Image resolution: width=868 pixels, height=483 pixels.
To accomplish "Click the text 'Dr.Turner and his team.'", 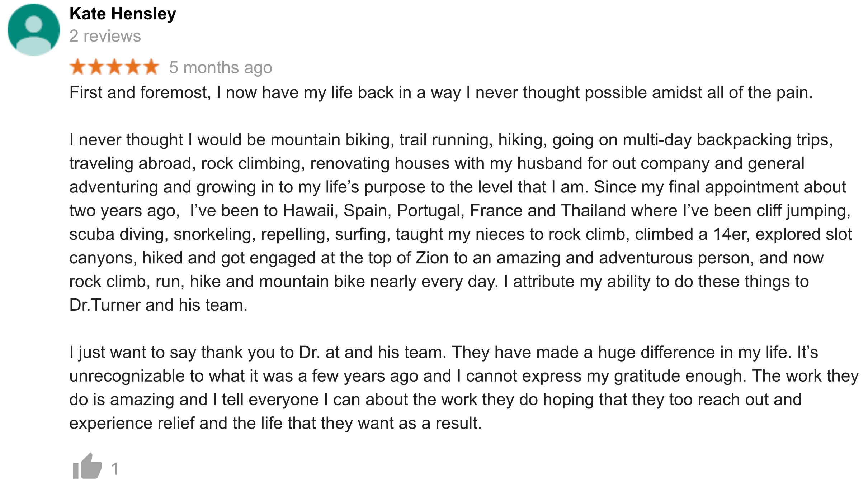I will point(158,305).
